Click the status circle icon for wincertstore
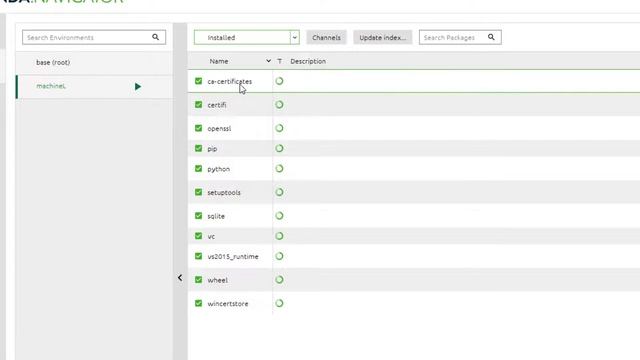 click(279, 303)
